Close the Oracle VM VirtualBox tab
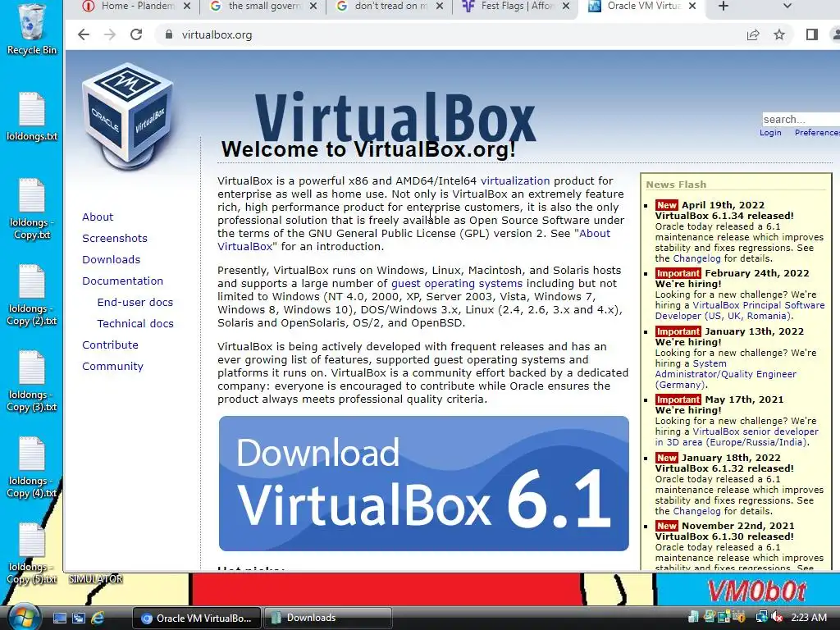This screenshot has width=840, height=630. click(692, 6)
